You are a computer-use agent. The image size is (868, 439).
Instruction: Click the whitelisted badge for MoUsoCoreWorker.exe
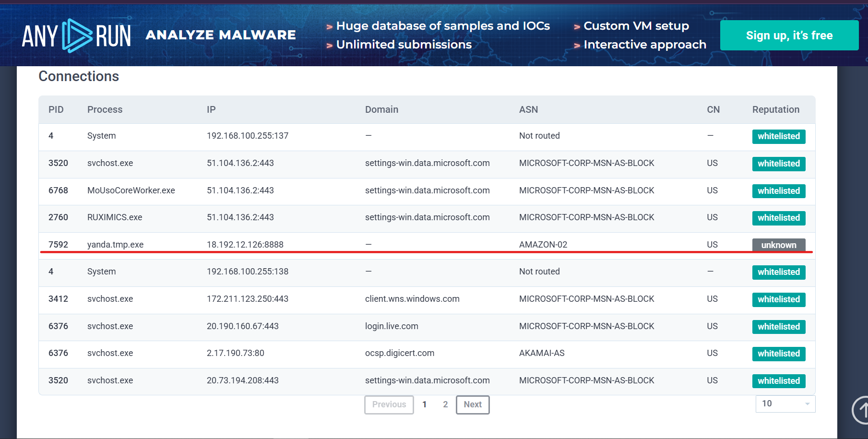tap(779, 191)
